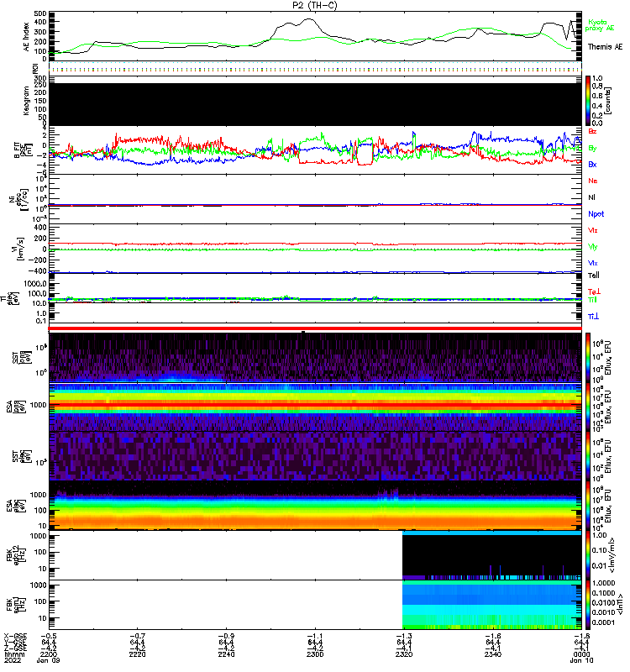Click the time tick label "2340"

pos(493,654)
